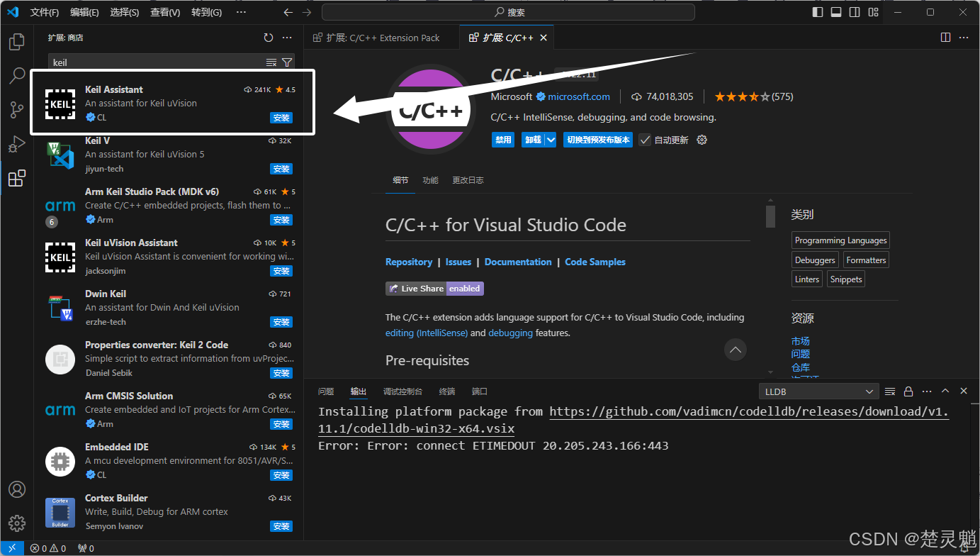Clear extension search results icon
The width and height of the screenshot is (980, 556).
271,62
